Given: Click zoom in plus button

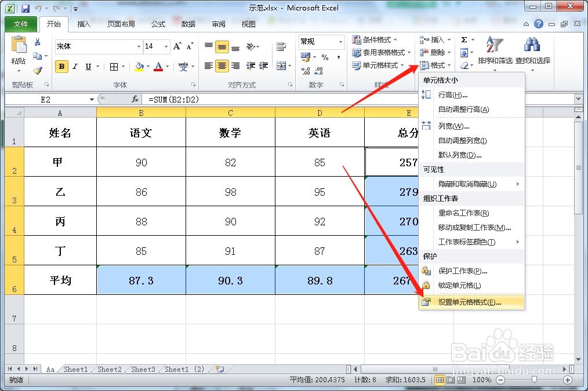Looking at the screenshot, I should point(568,380).
